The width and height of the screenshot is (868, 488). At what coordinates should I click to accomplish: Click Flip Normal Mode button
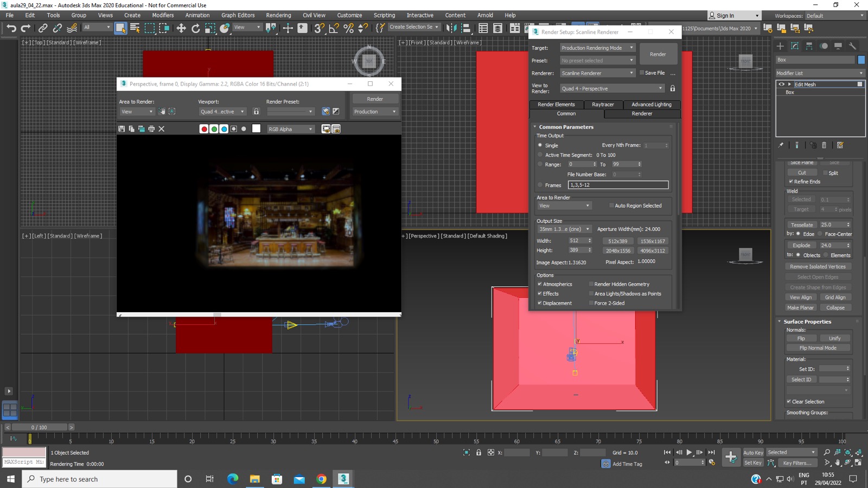pos(818,348)
